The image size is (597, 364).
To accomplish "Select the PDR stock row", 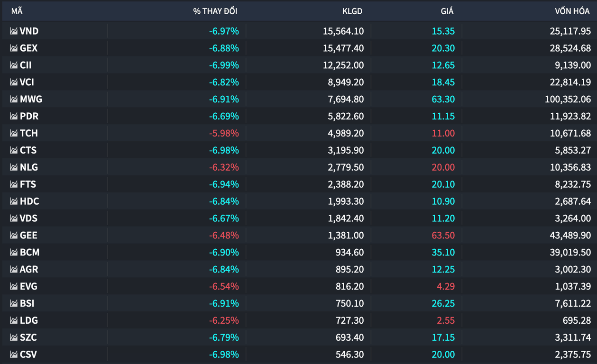I will click(x=299, y=116).
